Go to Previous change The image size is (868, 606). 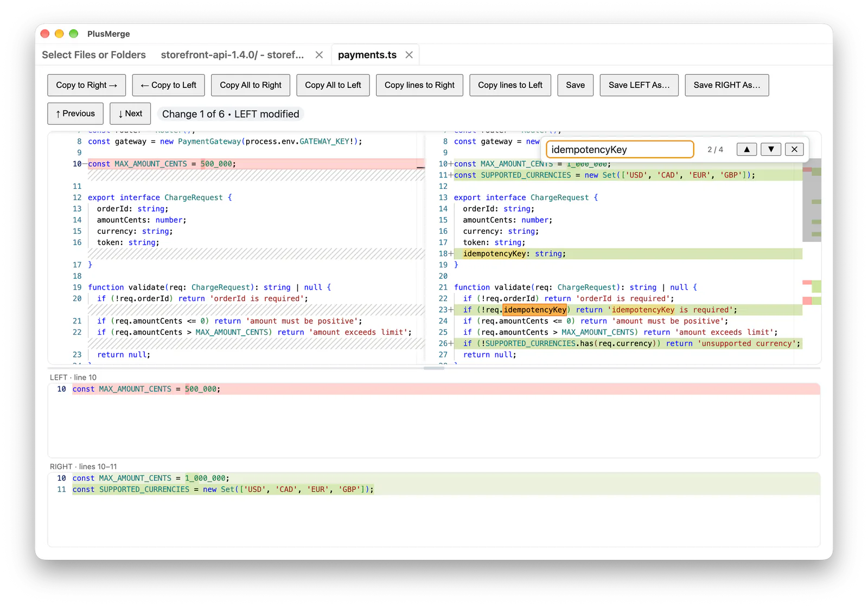[75, 113]
